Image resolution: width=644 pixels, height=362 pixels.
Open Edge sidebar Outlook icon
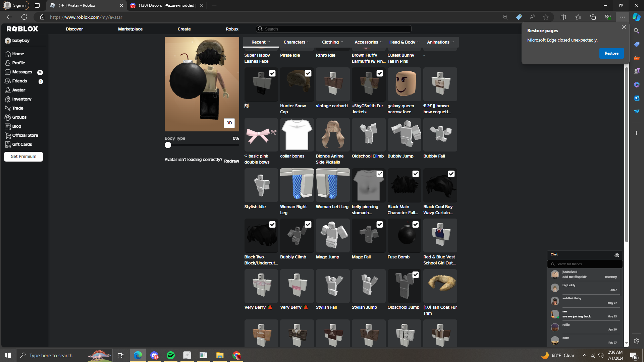pyautogui.click(x=637, y=98)
